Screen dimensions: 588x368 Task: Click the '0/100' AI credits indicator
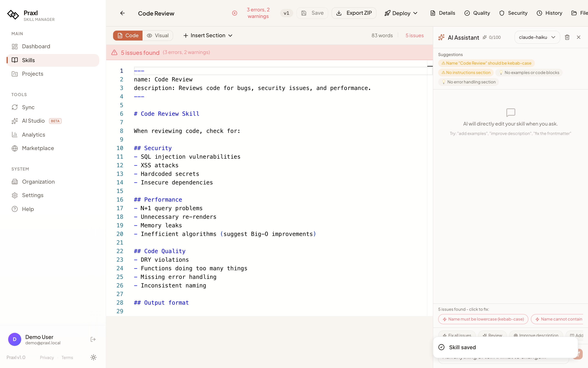click(492, 37)
